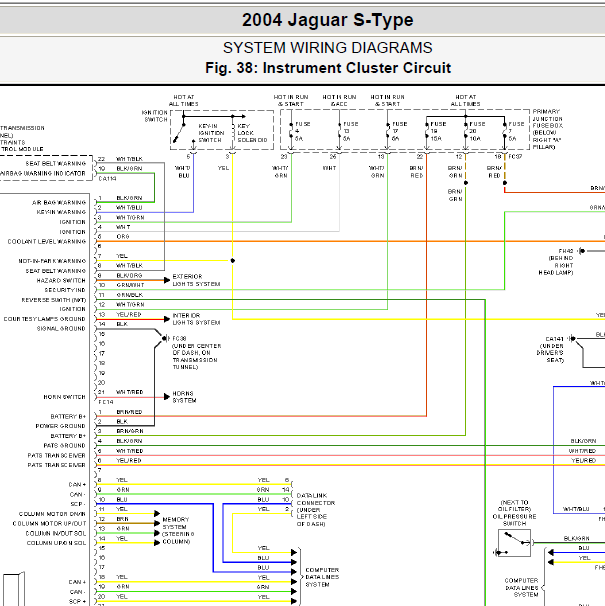Click the "HAZARD SWITCH" pin label
Screen dimensions: 605x606
coord(61,281)
